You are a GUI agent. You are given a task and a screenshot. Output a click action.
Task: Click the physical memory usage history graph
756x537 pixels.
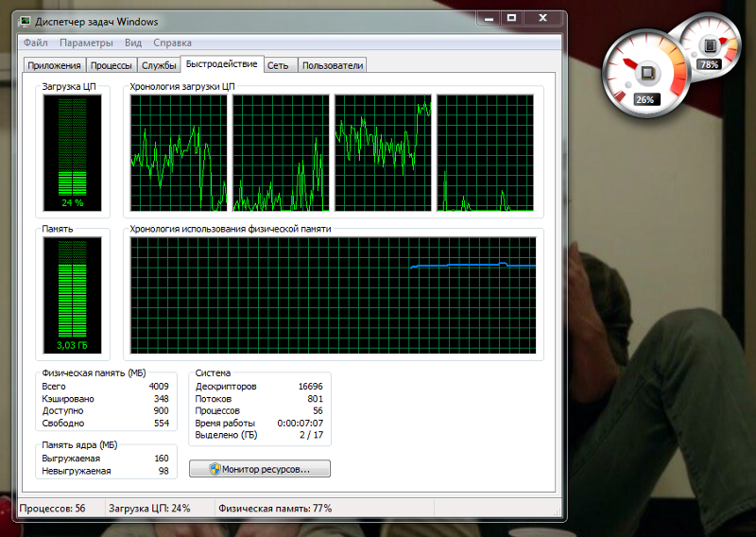tap(334, 295)
